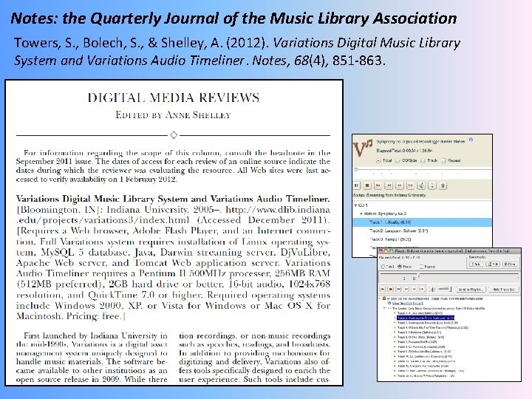Open the View IUCAT Record link

click(407, 304)
